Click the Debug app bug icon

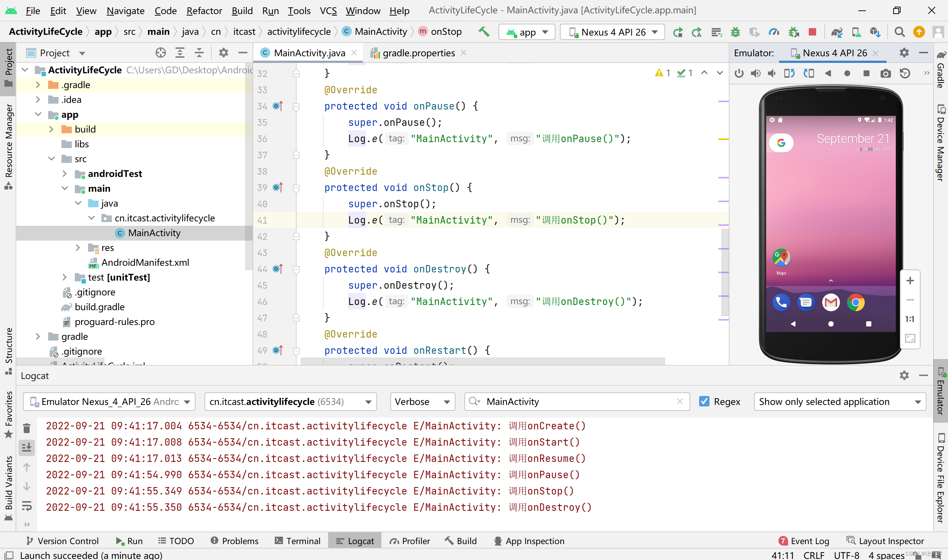pos(735,32)
